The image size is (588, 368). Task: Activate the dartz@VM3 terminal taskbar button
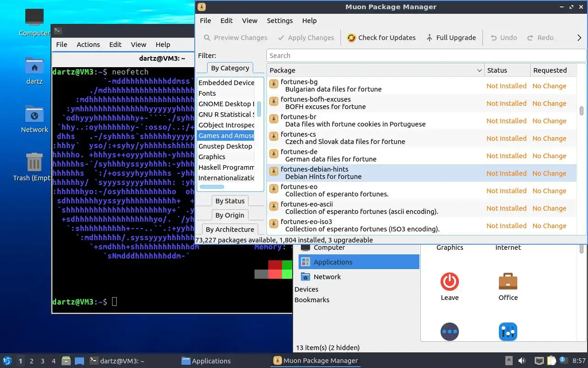pyautogui.click(x=117, y=361)
